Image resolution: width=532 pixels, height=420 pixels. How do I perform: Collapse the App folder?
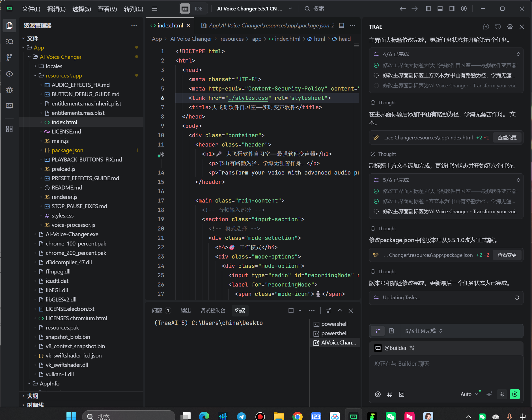[23, 48]
